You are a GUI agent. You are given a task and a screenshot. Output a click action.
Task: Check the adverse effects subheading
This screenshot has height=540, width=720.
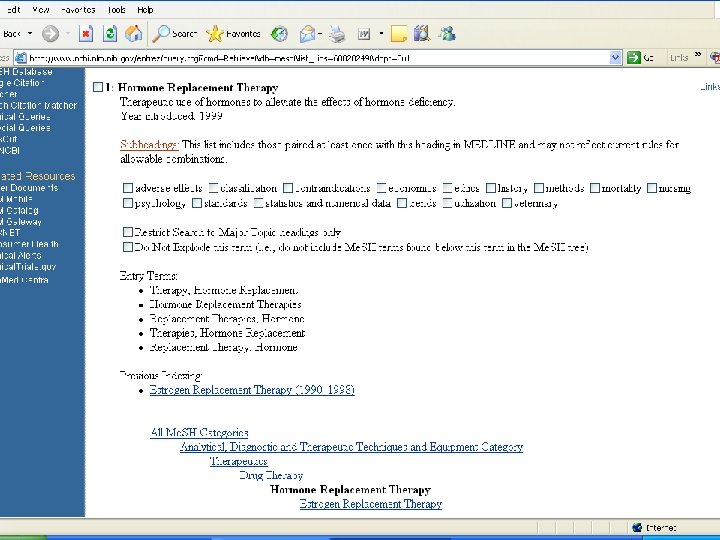click(x=128, y=188)
